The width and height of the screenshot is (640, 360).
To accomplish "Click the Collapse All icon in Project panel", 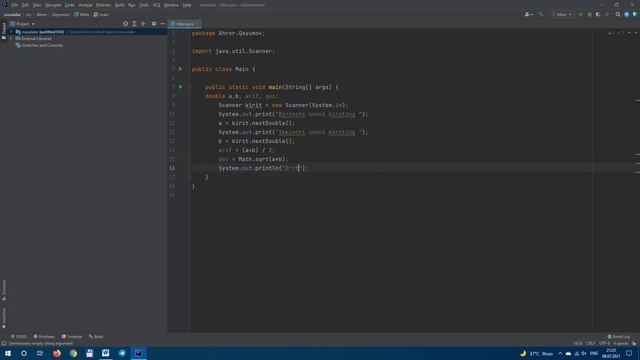I will pyautogui.click(x=143, y=24).
